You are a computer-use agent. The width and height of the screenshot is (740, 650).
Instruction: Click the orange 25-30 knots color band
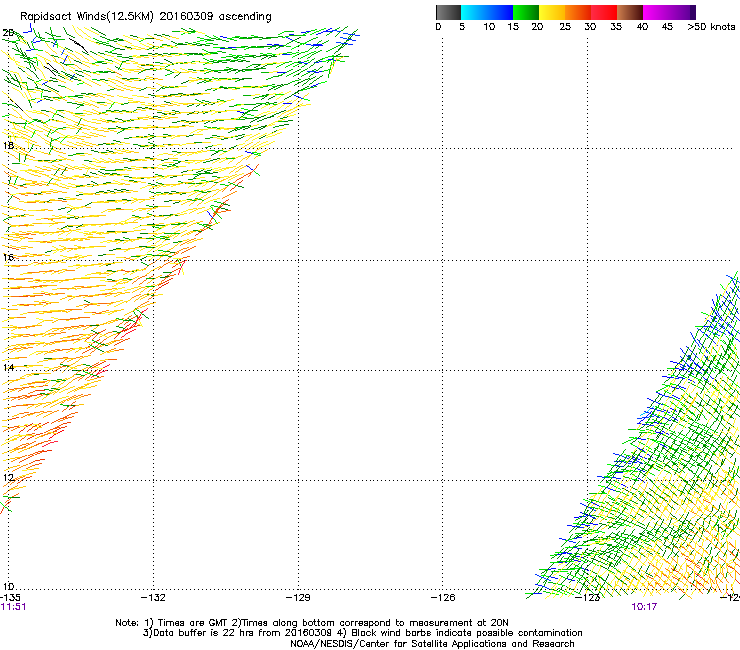coord(578,12)
